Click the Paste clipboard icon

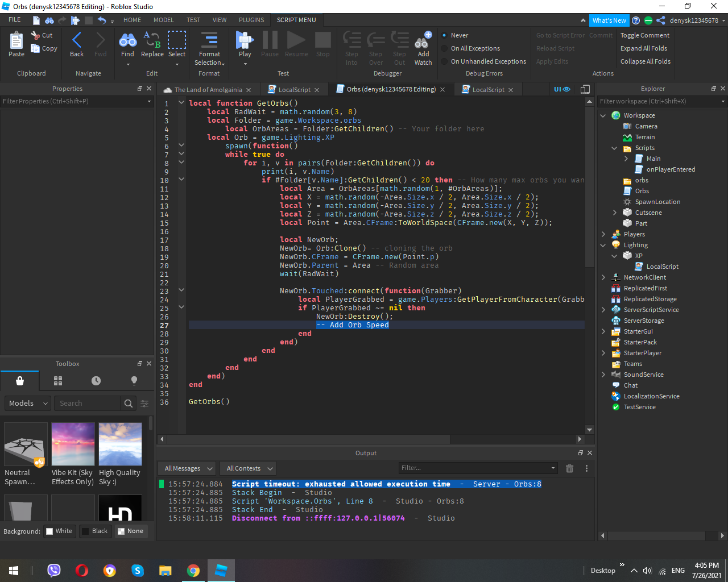click(x=16, y=41)
